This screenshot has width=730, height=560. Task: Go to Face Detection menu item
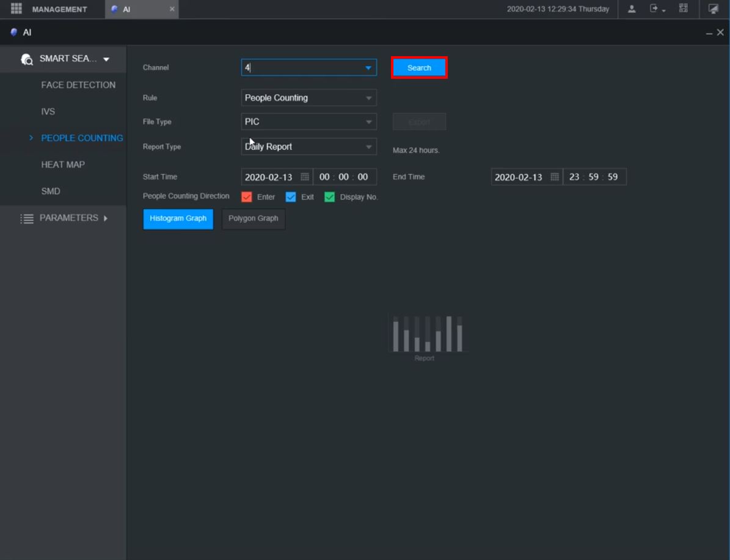pyautogui.click(x=78, y=85)
